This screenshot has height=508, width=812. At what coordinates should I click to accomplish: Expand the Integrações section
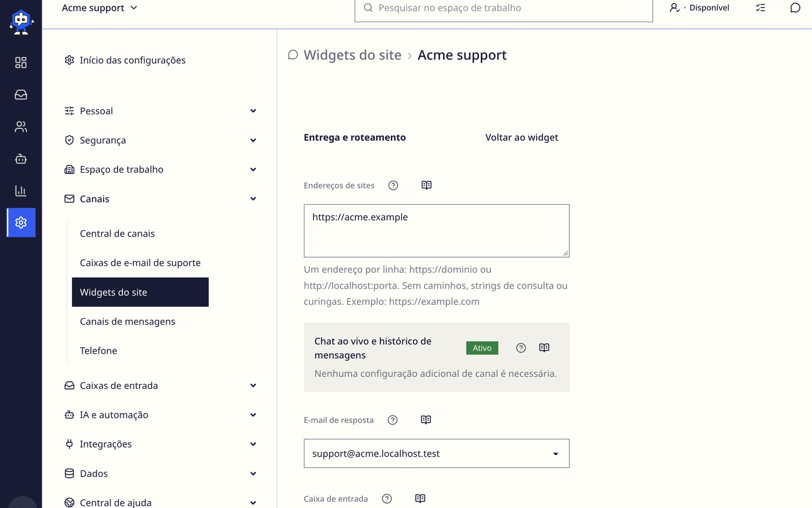pyautogui.click(x=161, y=444)
